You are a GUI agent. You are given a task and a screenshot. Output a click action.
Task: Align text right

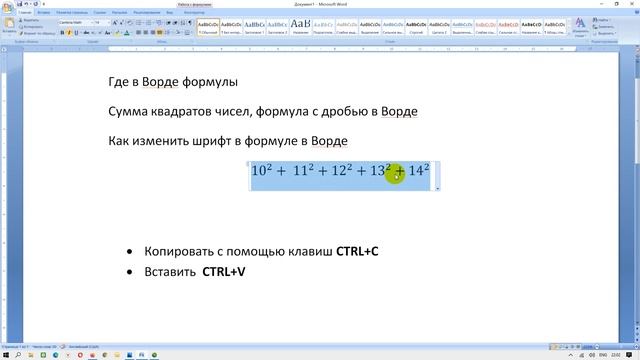point(153,33)
